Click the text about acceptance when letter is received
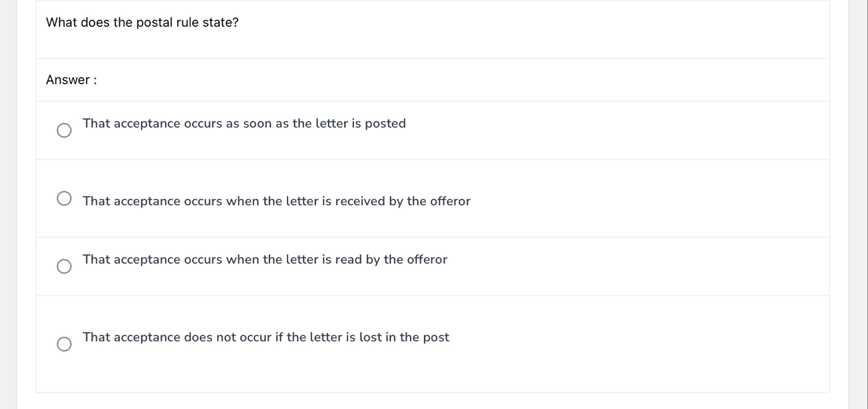The width and height of the screenshot is (868, 409). click(276, 201)
